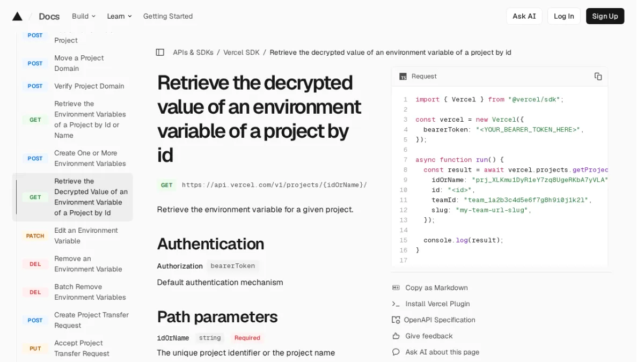
Task: Go to APIs & SDKs breadcrumb
Action: coord(193,52)
